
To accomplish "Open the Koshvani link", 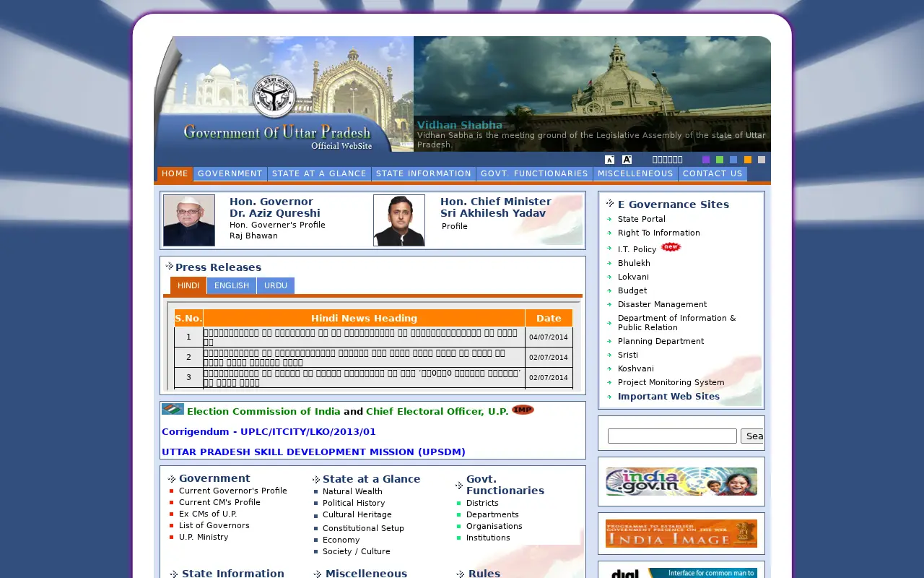I will coord(636,368).
